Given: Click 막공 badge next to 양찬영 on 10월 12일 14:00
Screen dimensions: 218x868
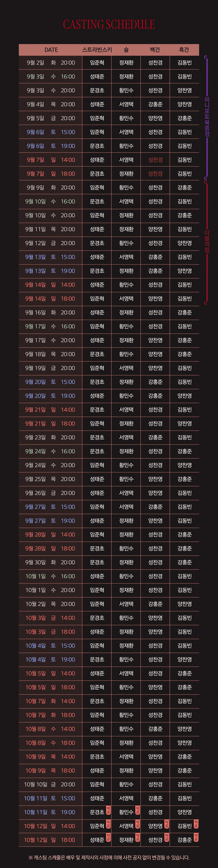Looking at the screenshot, I should (x=167, y=824).
